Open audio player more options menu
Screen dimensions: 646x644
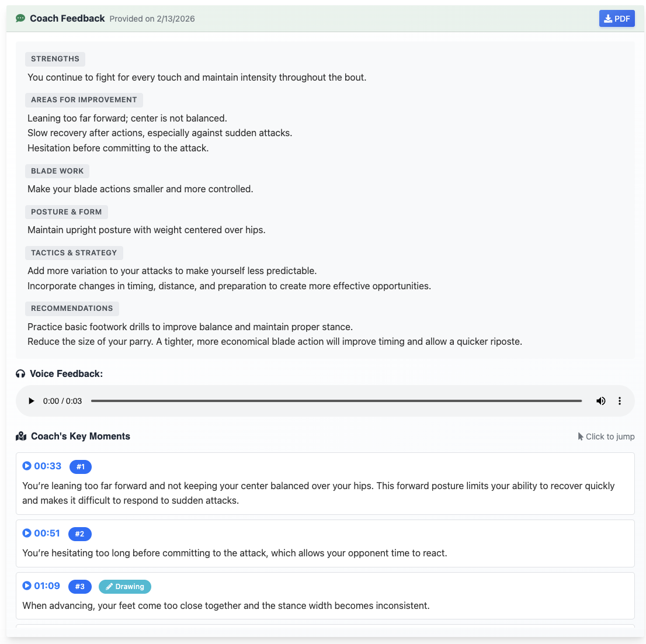tap(620, 401)
